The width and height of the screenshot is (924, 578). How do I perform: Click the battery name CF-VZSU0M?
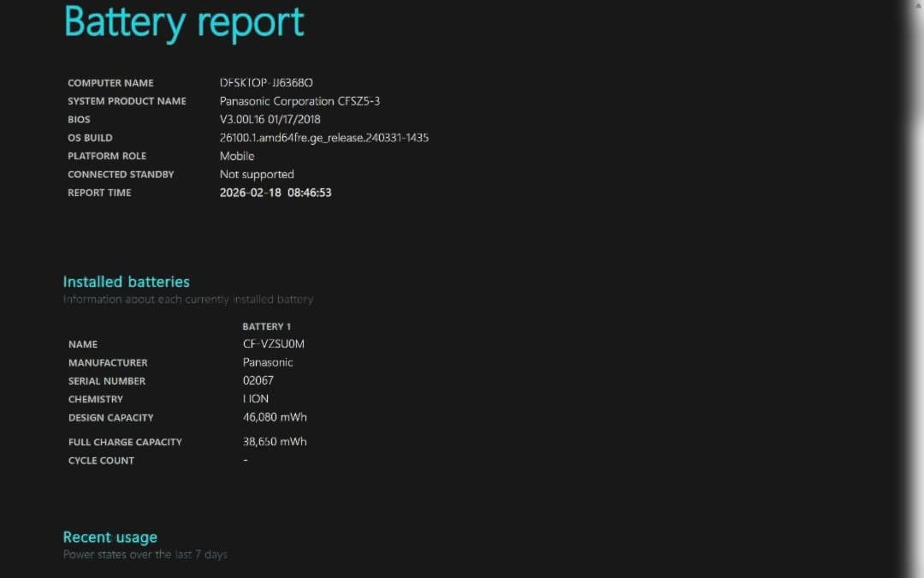[274, 344]
